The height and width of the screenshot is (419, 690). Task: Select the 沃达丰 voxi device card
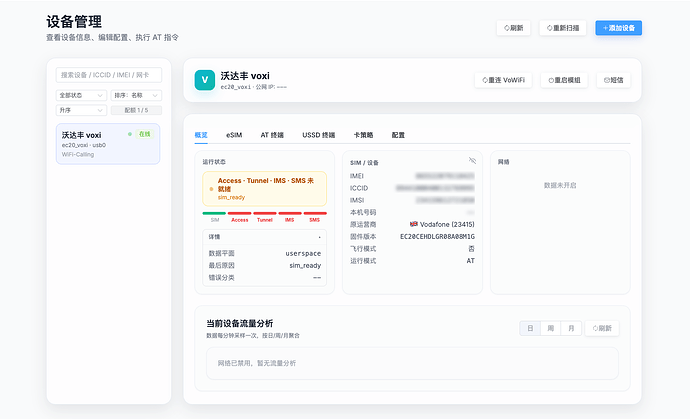[x=108, y=144]
